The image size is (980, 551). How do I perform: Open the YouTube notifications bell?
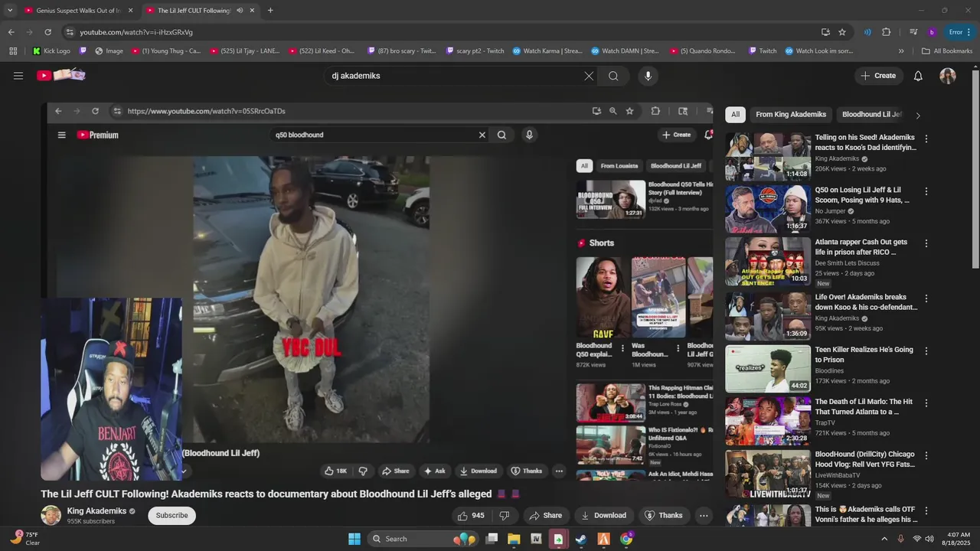[x=918, y=76]
